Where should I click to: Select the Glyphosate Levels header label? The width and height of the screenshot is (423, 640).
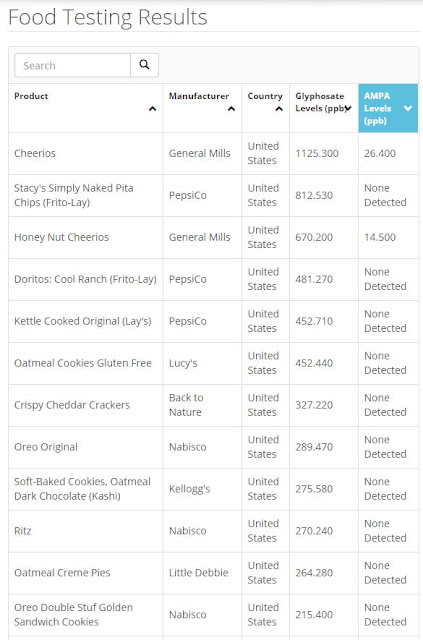(x=321, y=102)
